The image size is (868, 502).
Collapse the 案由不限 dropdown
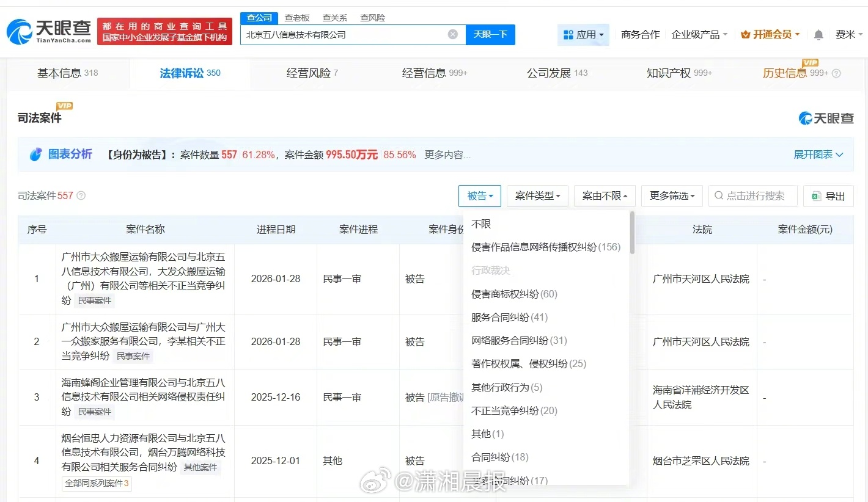605,196
